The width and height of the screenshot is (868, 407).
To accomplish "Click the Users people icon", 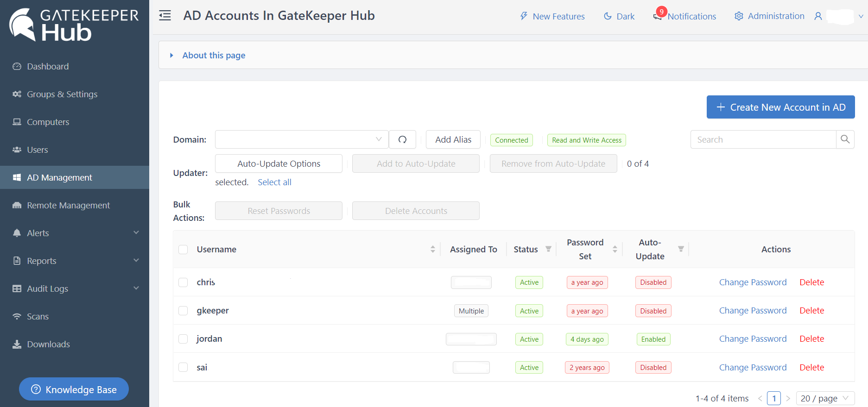I will (17, 150).
